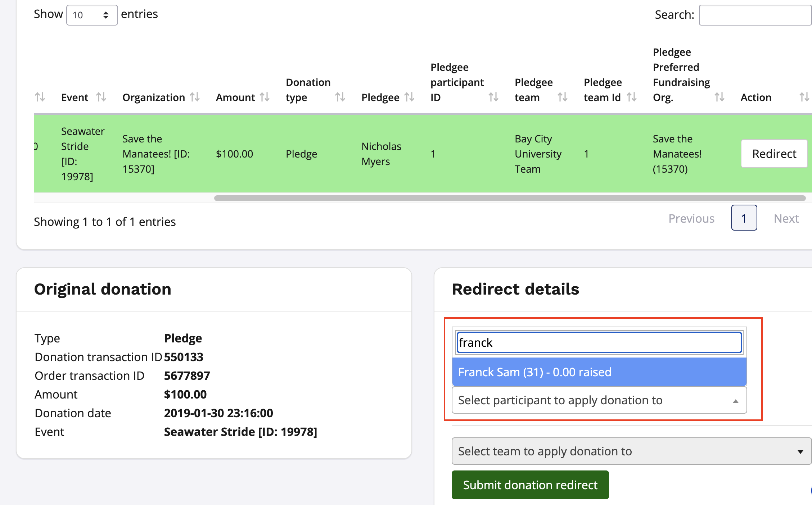The height and width of the screenshot is (505, 812).
Task: Sort by Organization column arrows
Action: point(195,97)
